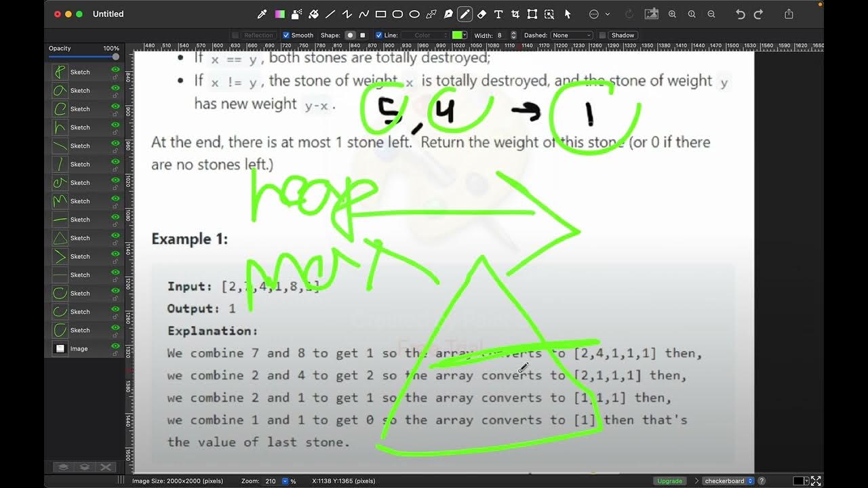
Task: Click the insert image icon
Action: click(651, 14)
